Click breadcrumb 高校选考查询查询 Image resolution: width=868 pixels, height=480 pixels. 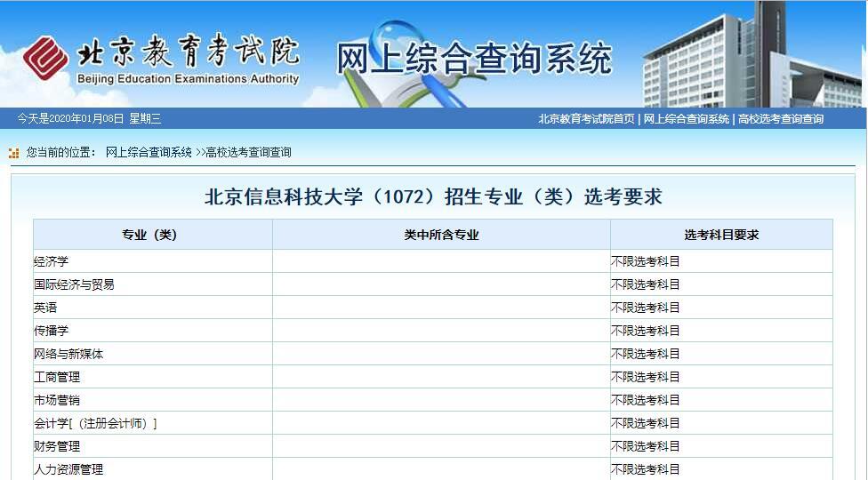(x=248, y=152)
